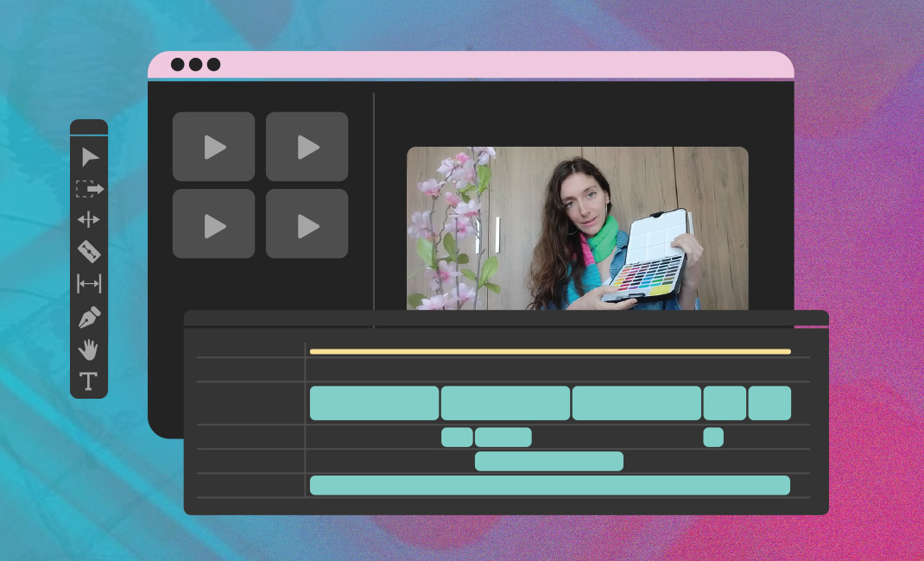Select the last clip on main video track

tap(769, 403)
